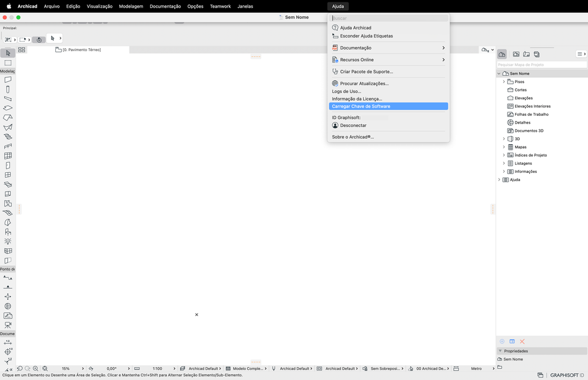Open the Metro units dropdown
This screenshot has width=588, height=380.
[x=481, y=369]
